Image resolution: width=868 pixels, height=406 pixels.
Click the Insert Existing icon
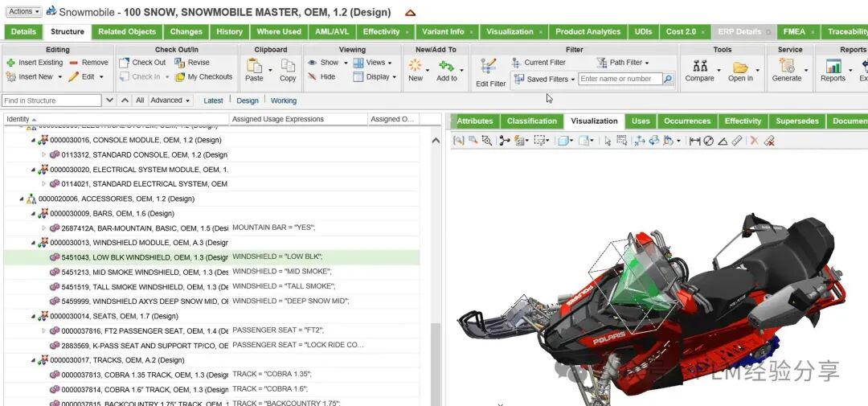[x=10, y=63]
